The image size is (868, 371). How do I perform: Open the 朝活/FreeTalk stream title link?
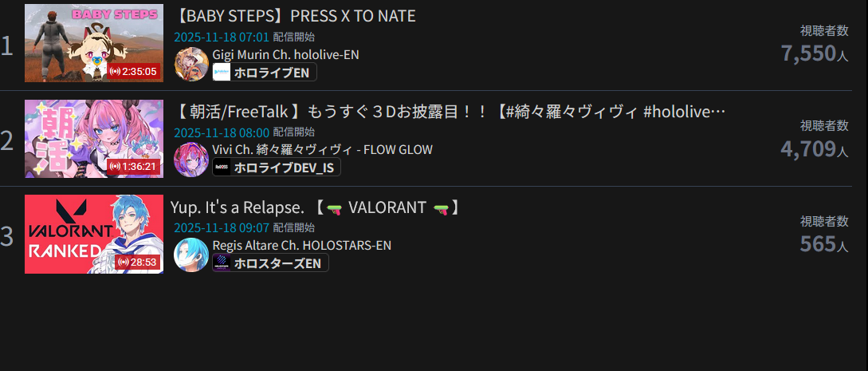(449, 112)
